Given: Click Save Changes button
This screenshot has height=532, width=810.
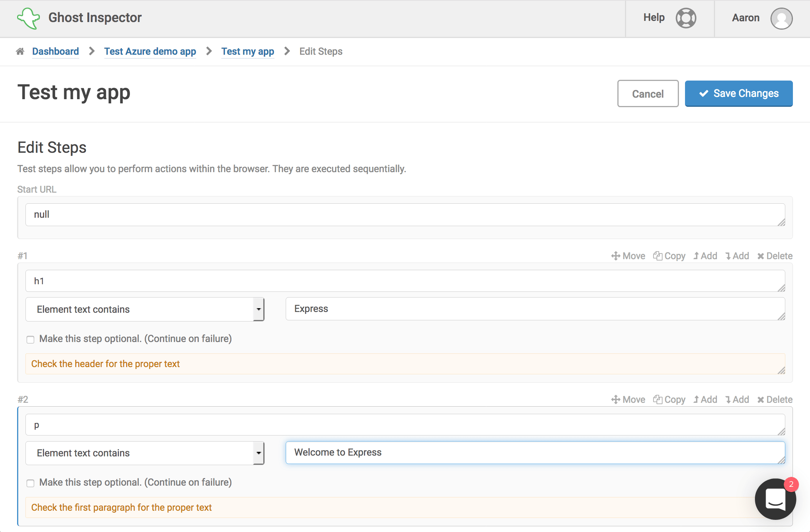Looking at the screenshot, I should pyautogui.click(x=739, y=93).
